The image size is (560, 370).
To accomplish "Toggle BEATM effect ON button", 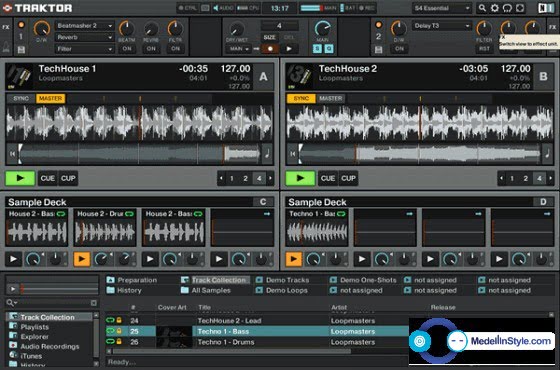I will click(x=127, y=49).
